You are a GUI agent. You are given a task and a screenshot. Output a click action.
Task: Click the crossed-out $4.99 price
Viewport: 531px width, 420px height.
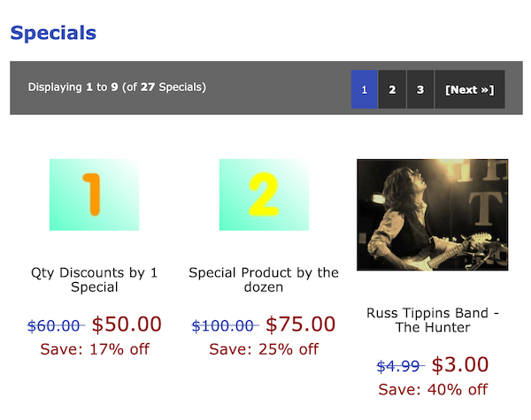coord(398,366)
